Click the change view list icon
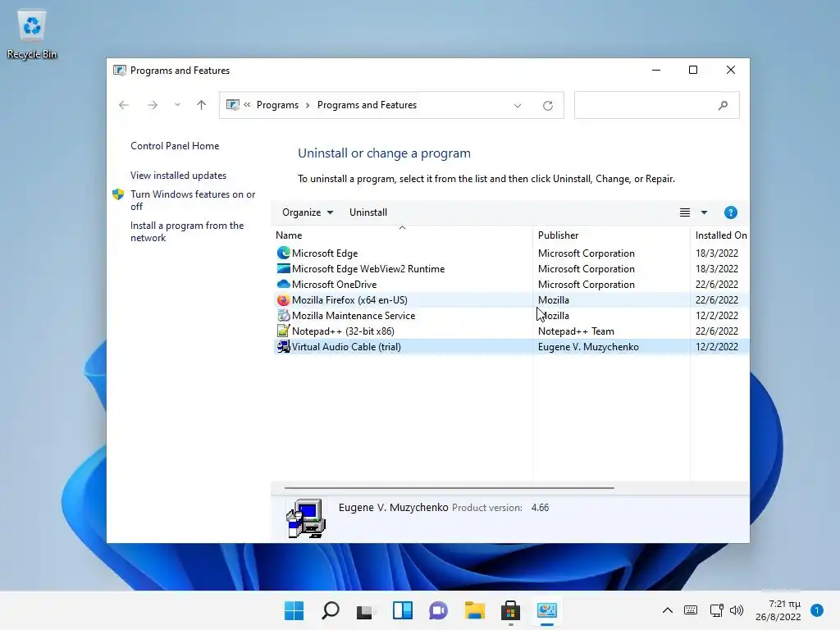The height and width of the screenshot is (630, 840). tap(685, 212)
